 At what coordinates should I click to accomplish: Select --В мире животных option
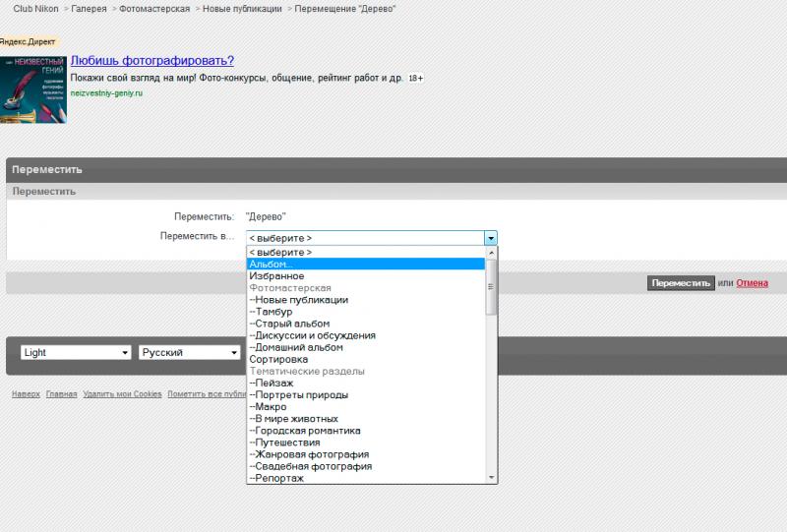pyautogui.click(x=366, y=419)
